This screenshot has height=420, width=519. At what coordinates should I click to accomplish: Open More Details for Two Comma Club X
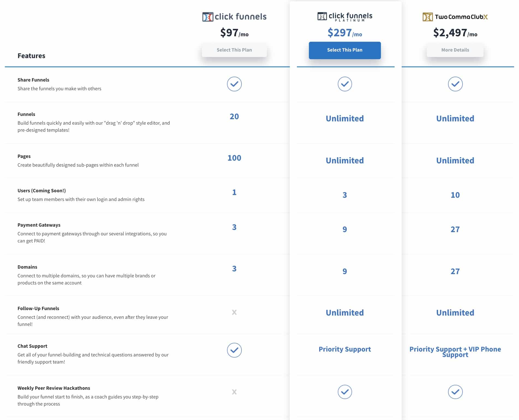(455, 50)
